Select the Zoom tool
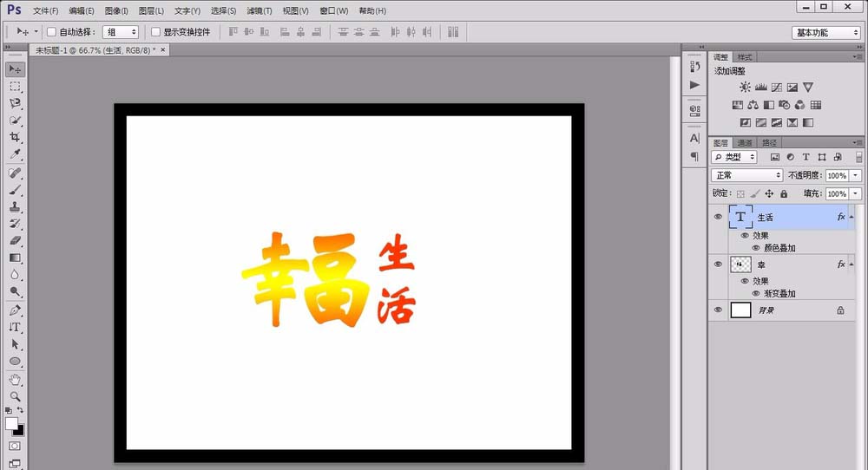This screenshot has height=470, width=868. [15, 396]
